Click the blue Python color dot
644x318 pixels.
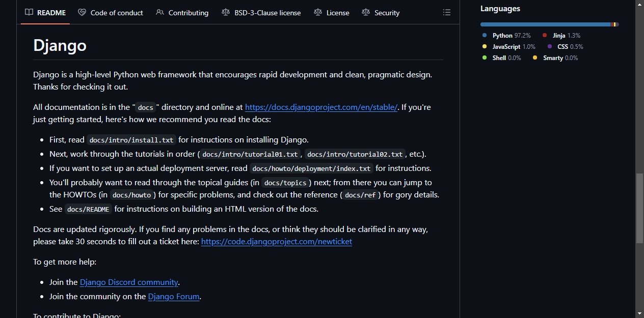[485, 35]
